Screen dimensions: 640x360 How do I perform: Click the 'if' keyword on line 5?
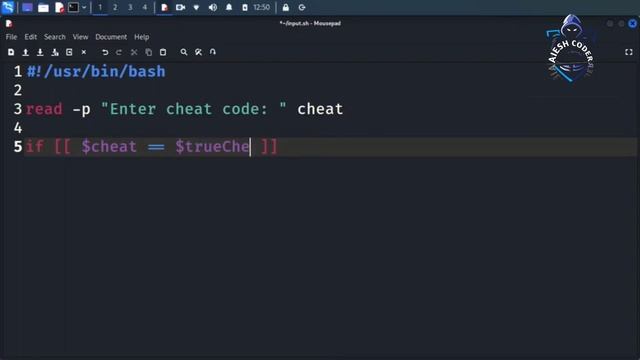[x=35, y=147]
